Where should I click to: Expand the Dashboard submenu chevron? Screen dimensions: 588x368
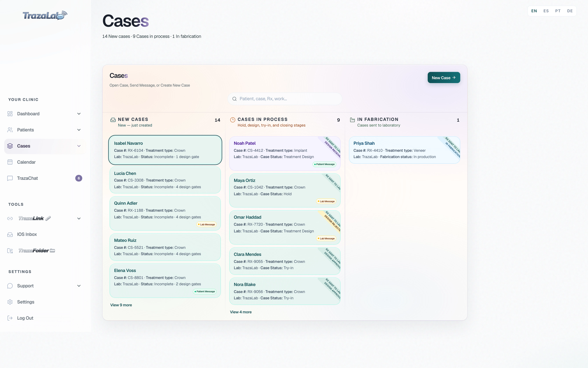[79, 114]
